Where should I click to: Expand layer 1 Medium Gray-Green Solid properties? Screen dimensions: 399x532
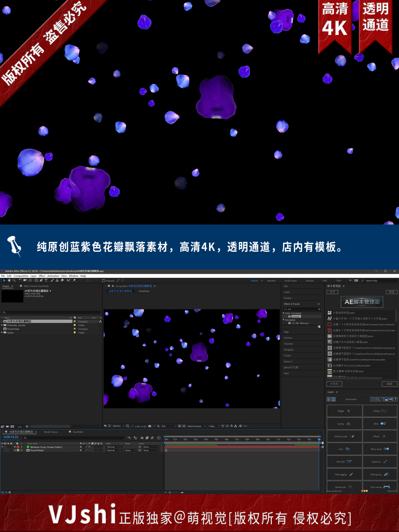15,447
